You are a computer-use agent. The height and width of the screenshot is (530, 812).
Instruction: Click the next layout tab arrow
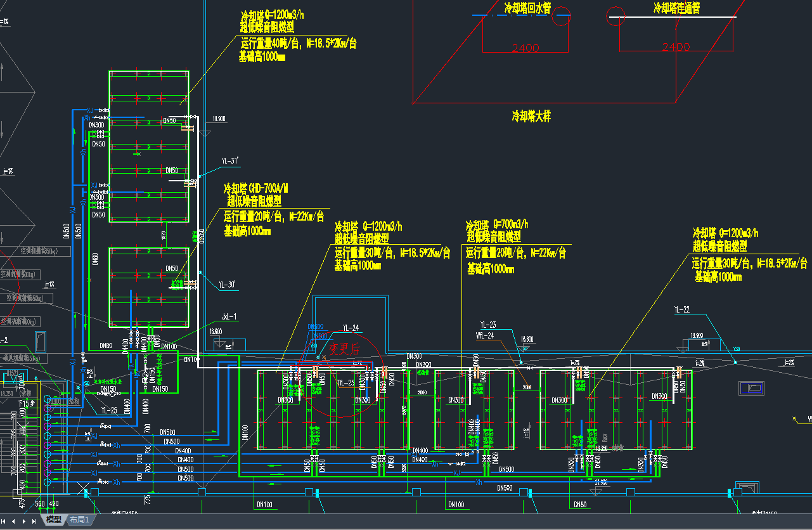coord(25,521)
